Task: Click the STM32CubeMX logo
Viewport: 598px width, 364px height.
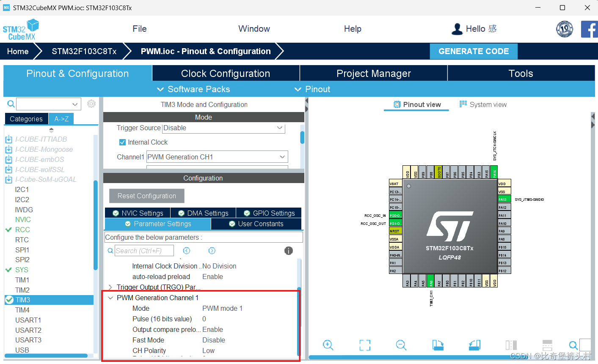Action: pyautogui.click(x=21, y=29)
